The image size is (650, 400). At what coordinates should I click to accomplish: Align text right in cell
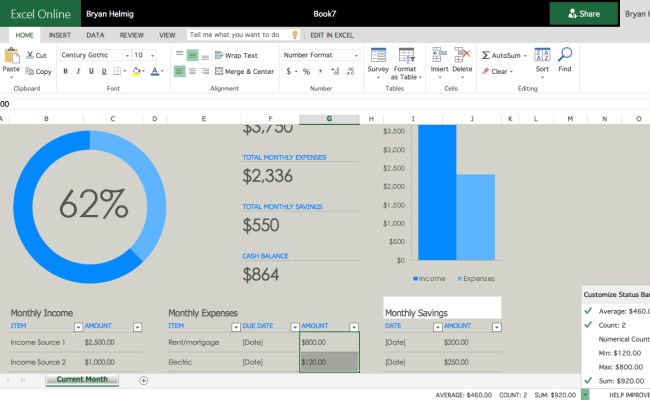coord(205,71)
